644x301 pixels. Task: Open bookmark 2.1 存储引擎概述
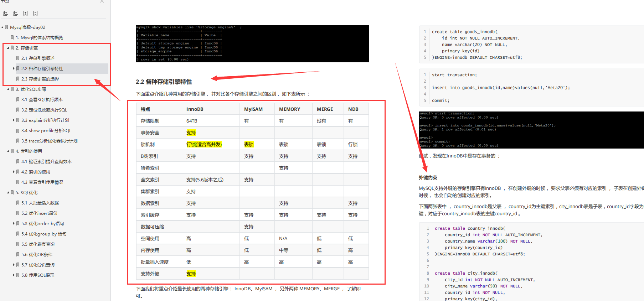click(38, 58)
